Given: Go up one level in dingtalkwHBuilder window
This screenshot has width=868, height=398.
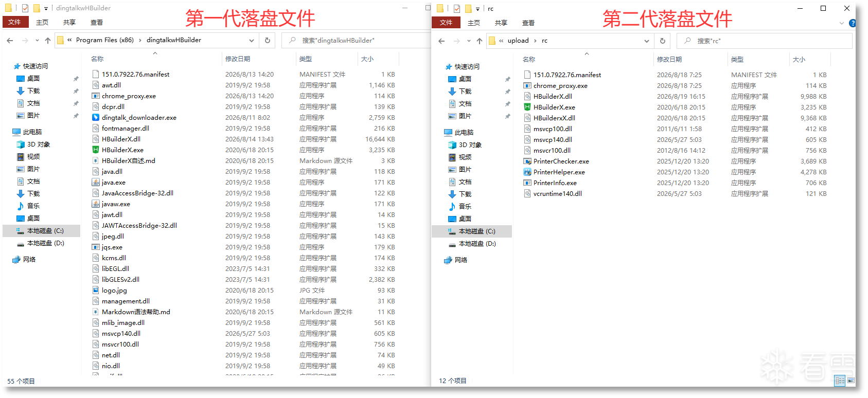Looking at the screenshot, I should point(48,40).
